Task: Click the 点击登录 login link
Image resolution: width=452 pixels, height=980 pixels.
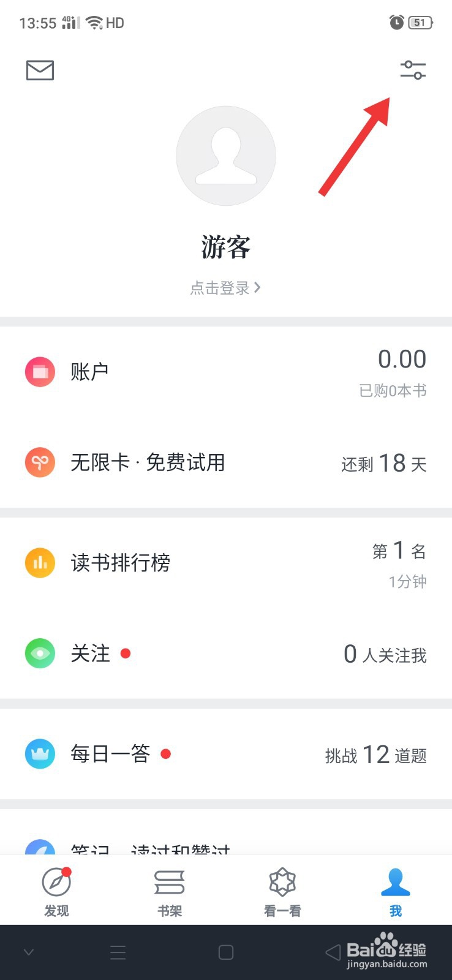Action: 225,288
